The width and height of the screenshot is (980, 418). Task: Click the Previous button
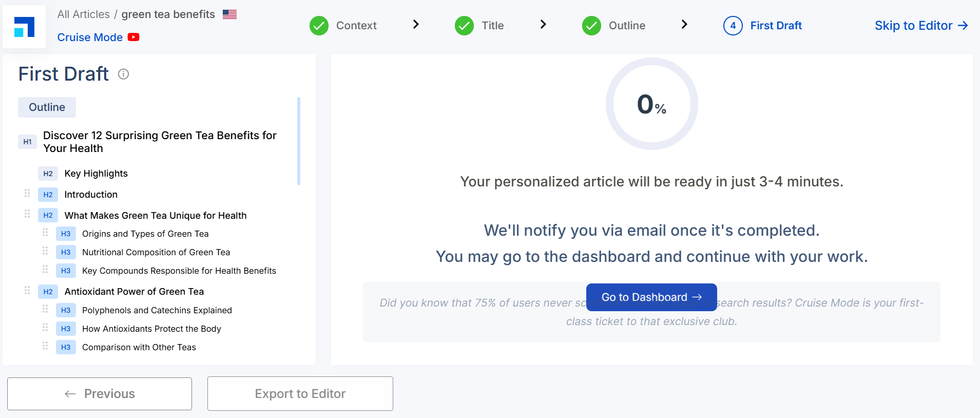tap(100, 393)
